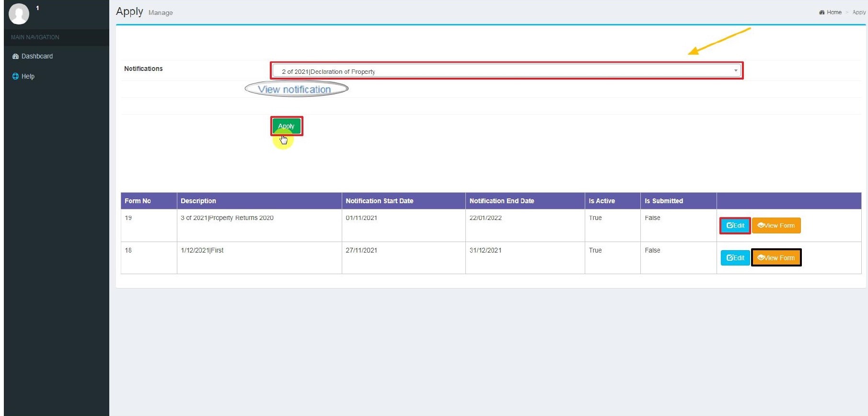Screen dimensions: 868x416
Task: Click the Dashboard gauge icon in sidebar
Action: (15, 57)
